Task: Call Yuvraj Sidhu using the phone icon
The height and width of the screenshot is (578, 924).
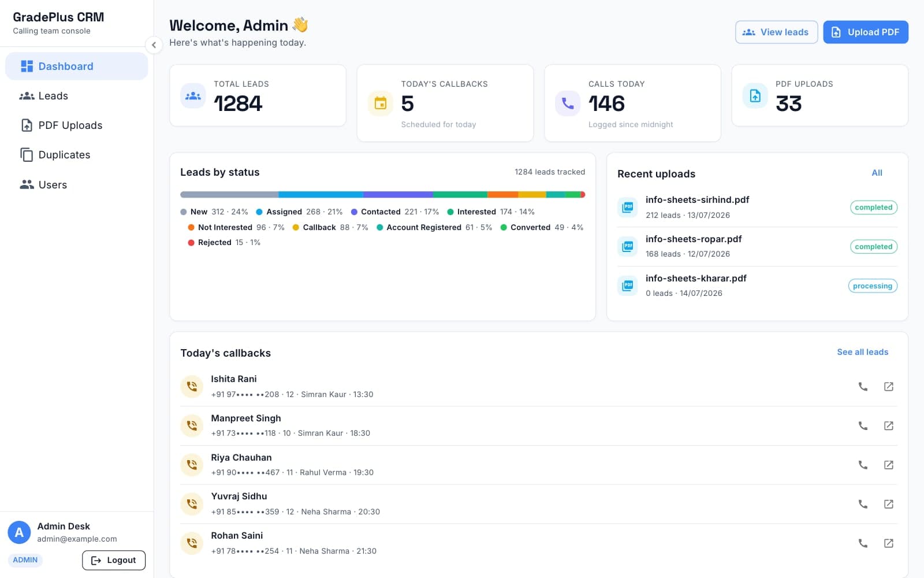Action: 863,504
